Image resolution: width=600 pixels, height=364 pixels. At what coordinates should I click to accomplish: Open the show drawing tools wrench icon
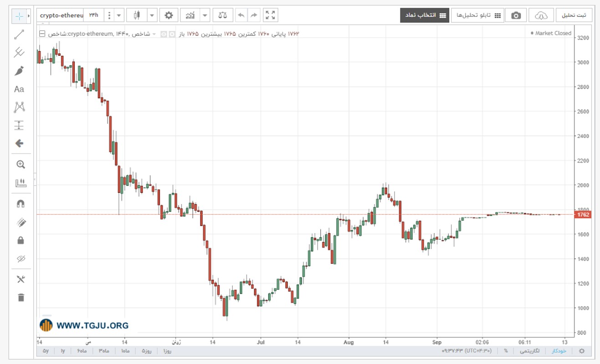(21, 279)
